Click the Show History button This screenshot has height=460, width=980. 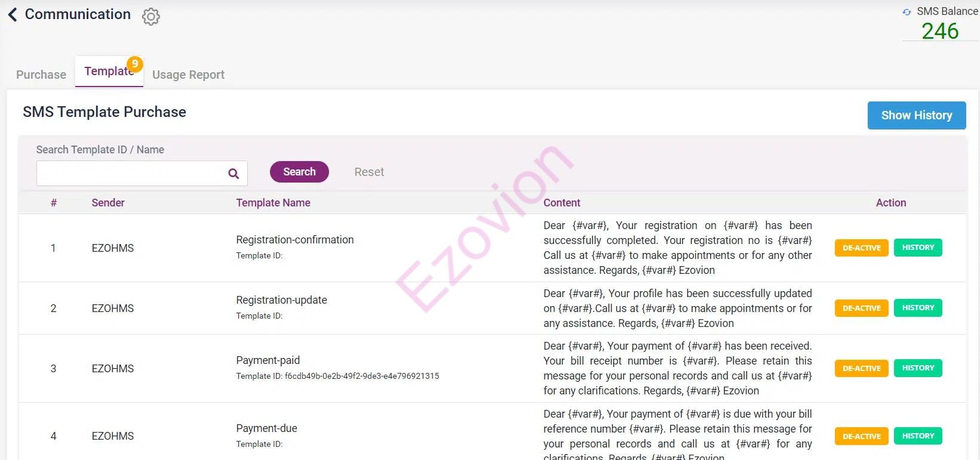(x=916, y=115)
